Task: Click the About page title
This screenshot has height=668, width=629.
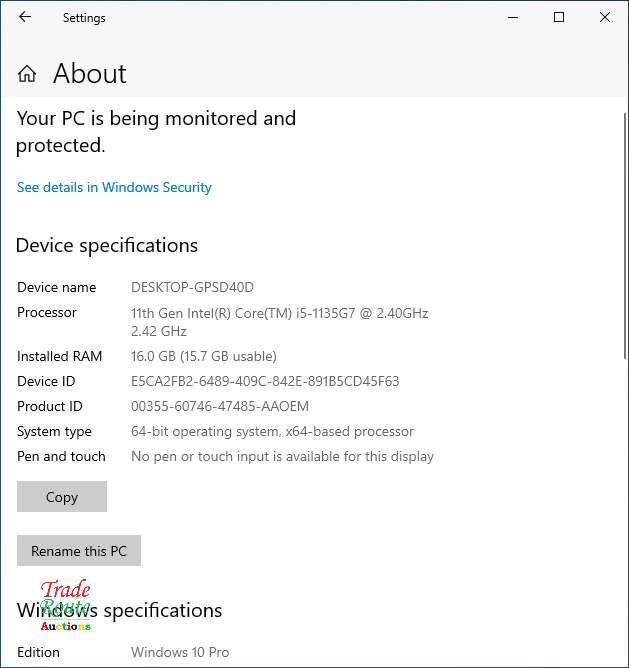Action: click(89, 74)
